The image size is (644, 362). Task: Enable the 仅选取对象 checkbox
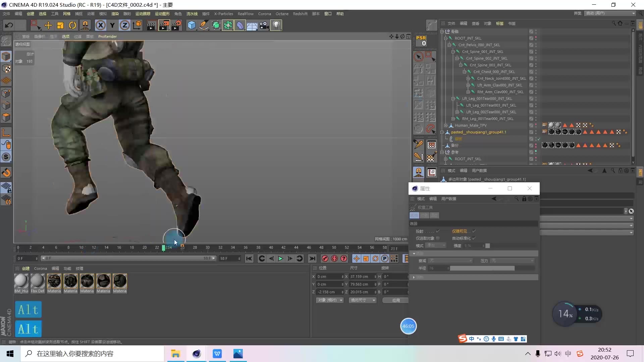438,238
